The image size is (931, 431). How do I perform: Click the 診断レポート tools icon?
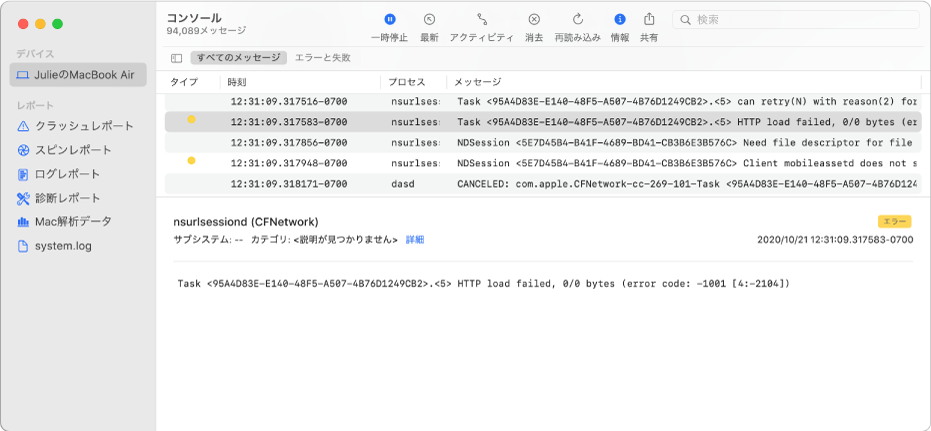click(x=23, y=198)
